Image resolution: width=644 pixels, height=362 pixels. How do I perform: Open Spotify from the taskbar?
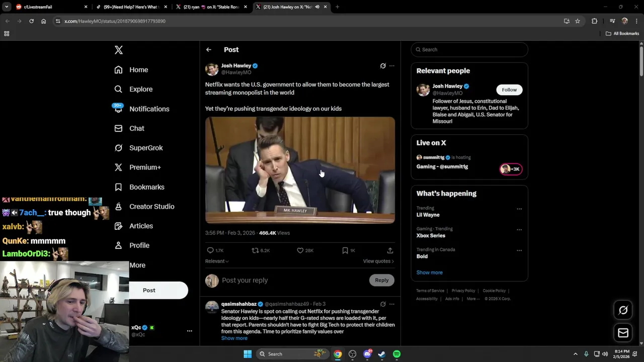(x=397, y=354)
